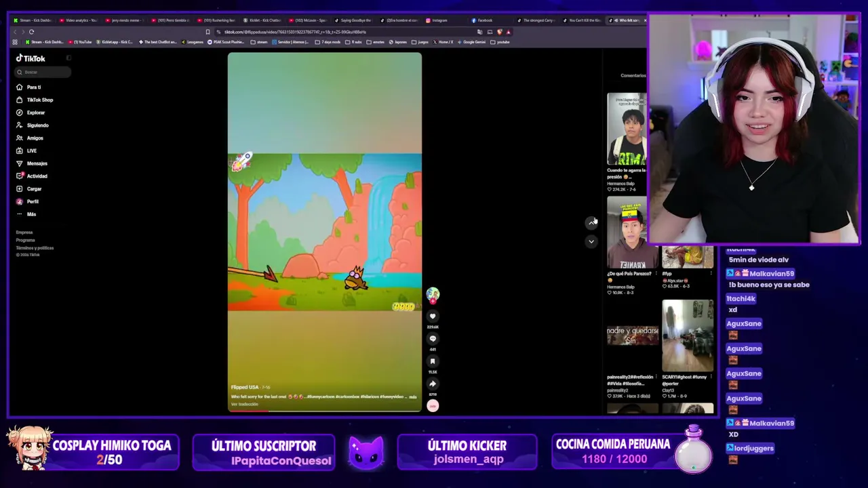
Task: Open the spinning sound disc under the share count
Action: [433, 406]
